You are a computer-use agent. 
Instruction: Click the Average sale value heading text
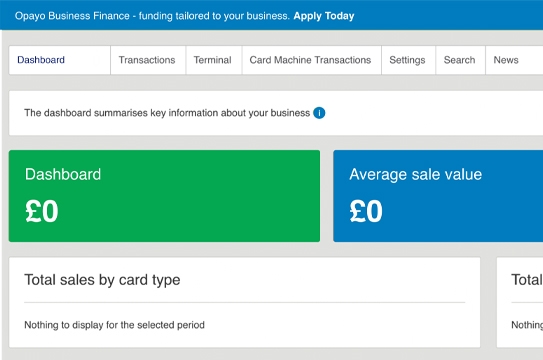pyautogui.click(x=416, y=174)
